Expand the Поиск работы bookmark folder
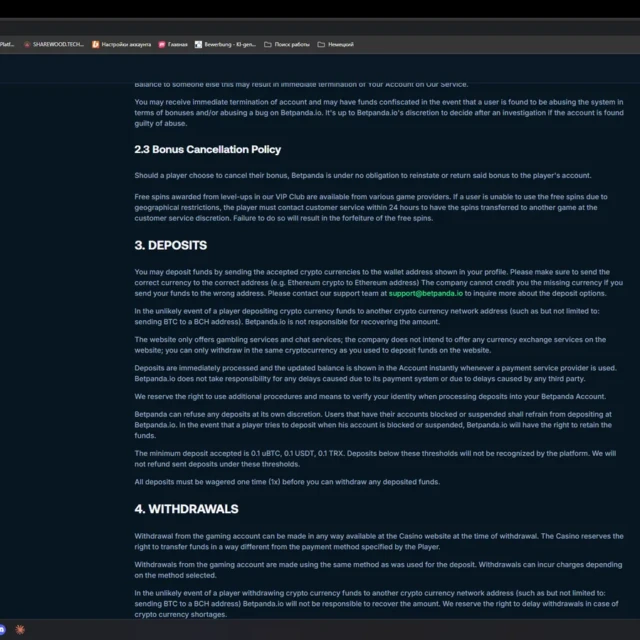Screen dimensions: 640x640 pos(287,44)
